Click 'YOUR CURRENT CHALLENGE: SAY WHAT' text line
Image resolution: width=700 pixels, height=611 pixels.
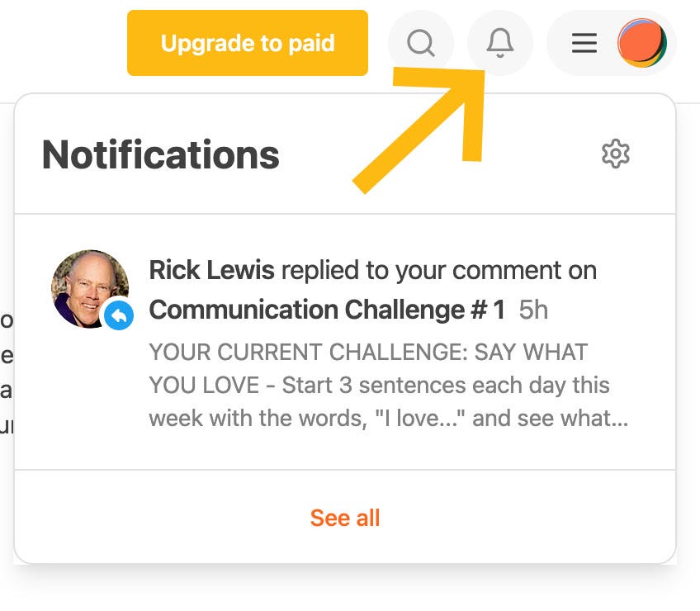[368, 352]
